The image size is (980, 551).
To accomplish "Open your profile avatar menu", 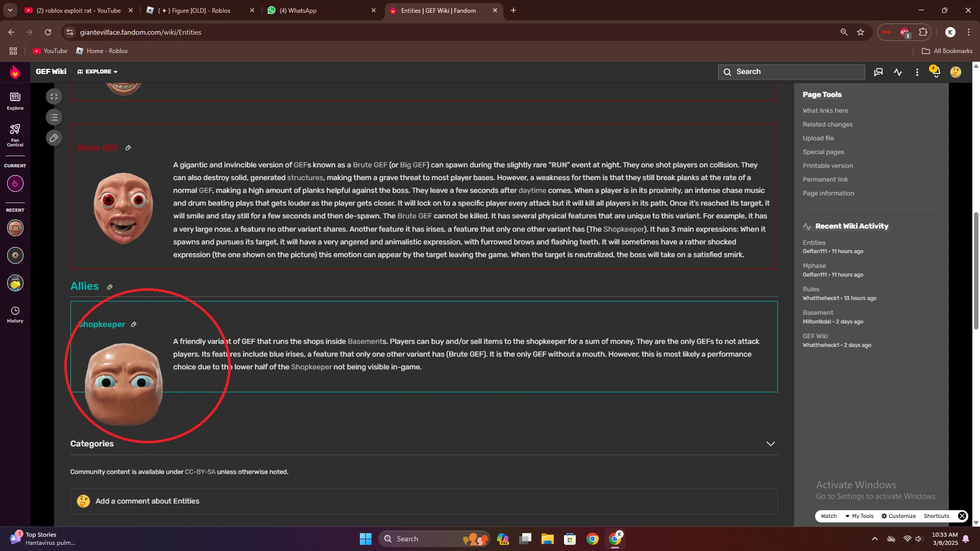I will pyautogui.click(x=955, y=72).
